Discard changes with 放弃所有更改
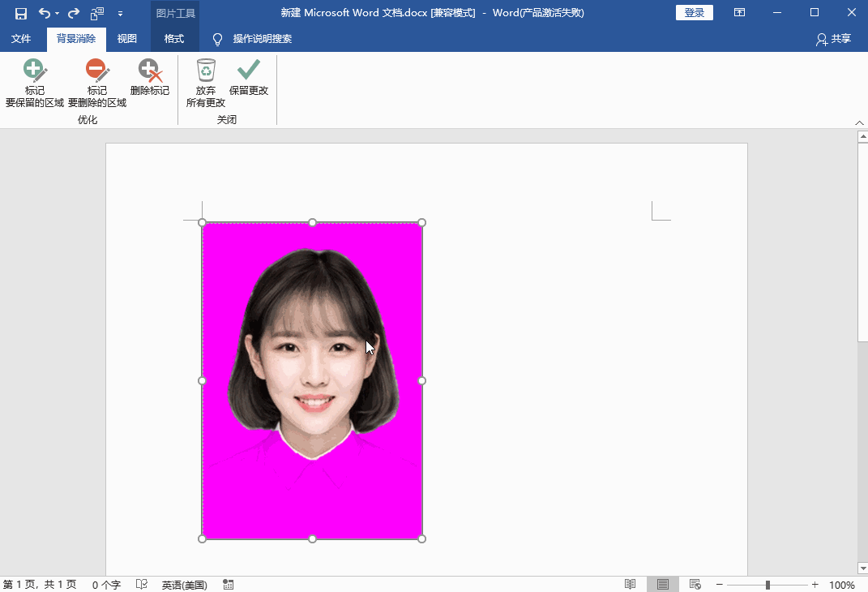This screenshot has height=592, width=868. click(x=206, y=83)
